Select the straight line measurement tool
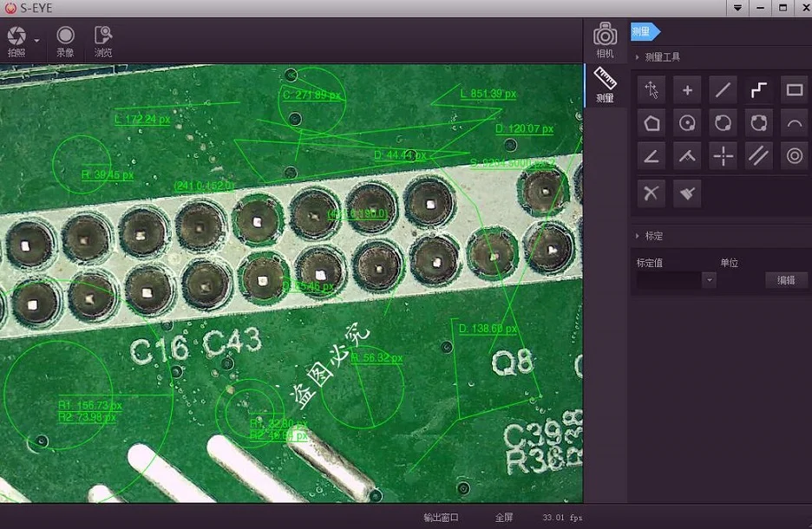The width and height of the screenshot is (812, 529). coord(723,90)
